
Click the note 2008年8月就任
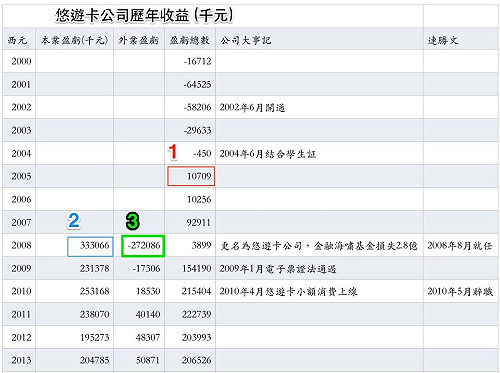click(x=460, y=246)
